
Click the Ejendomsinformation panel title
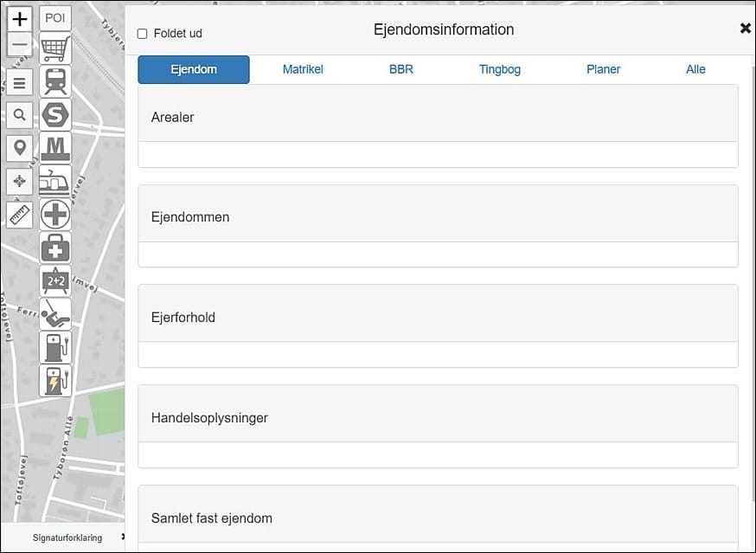444,29
